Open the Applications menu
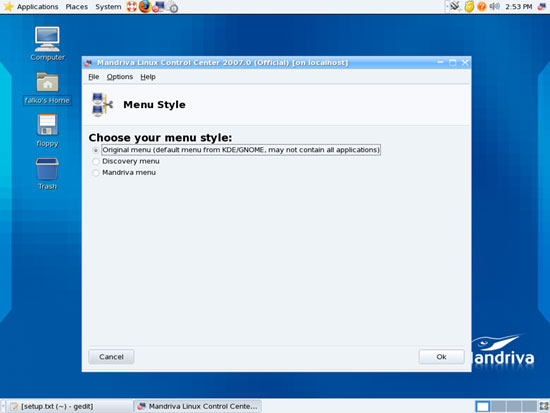Image resolution: width=550 pixels, height=413 pixels. (38, 7)
